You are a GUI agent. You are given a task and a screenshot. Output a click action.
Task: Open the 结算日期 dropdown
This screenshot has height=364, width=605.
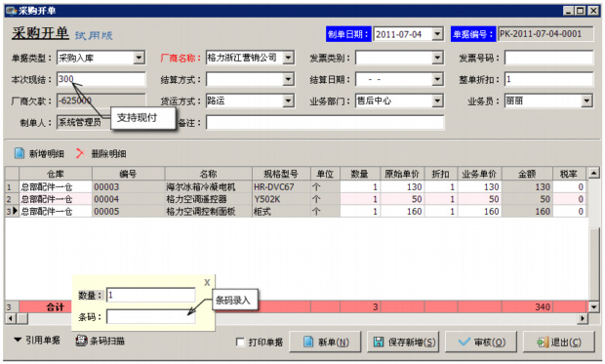point(437,79)
